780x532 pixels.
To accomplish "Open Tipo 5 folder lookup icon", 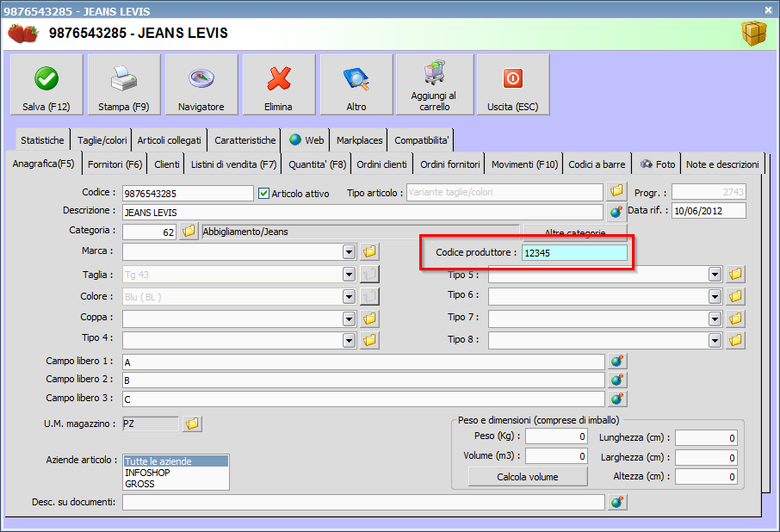I will [x=735, y=274].
